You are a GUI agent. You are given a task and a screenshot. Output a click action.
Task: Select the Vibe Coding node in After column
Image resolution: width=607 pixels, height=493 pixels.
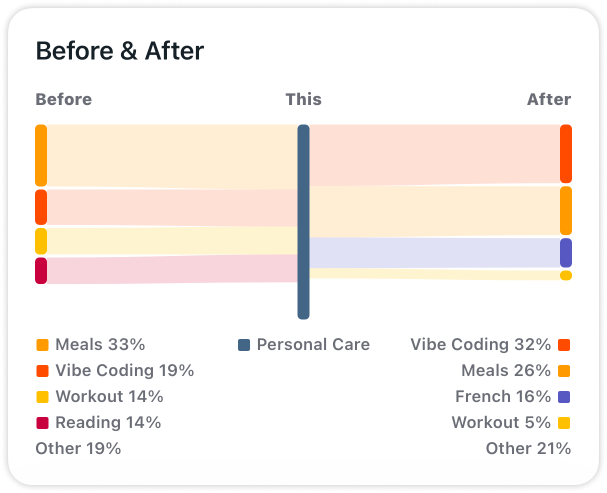(566, 154)
